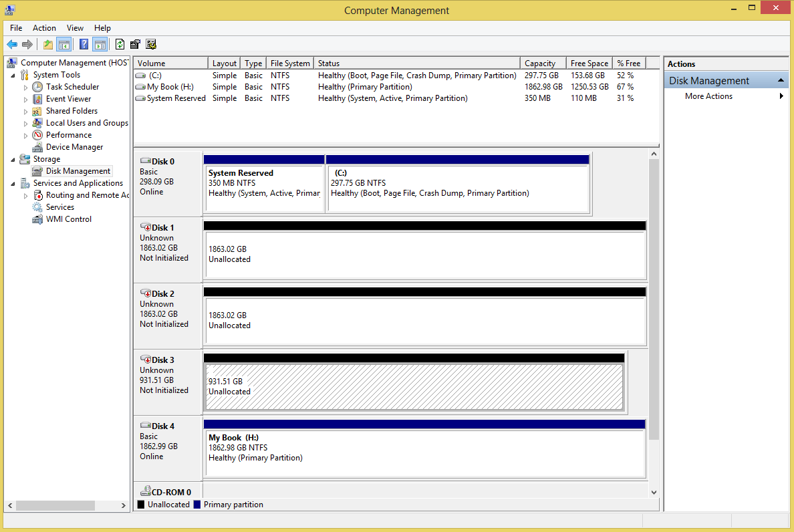
Task: Click the Settings gear-list toolbar icon
Action: 151,45
